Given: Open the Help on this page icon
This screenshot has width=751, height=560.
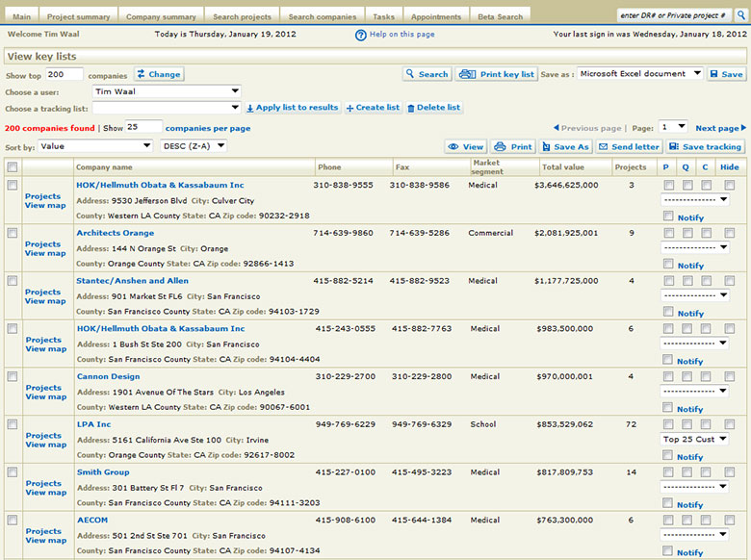Looking at the screenshot, I should click(x=361, y=35).
